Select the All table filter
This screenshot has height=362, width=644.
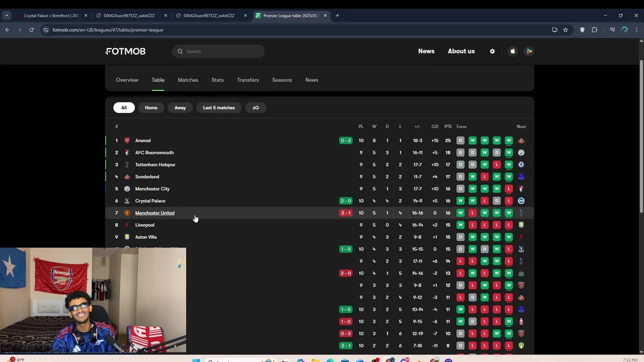coord(124,108)
